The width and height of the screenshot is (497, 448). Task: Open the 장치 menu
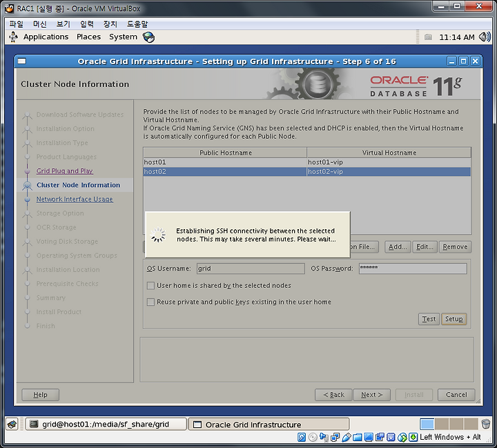pos(110,24)
